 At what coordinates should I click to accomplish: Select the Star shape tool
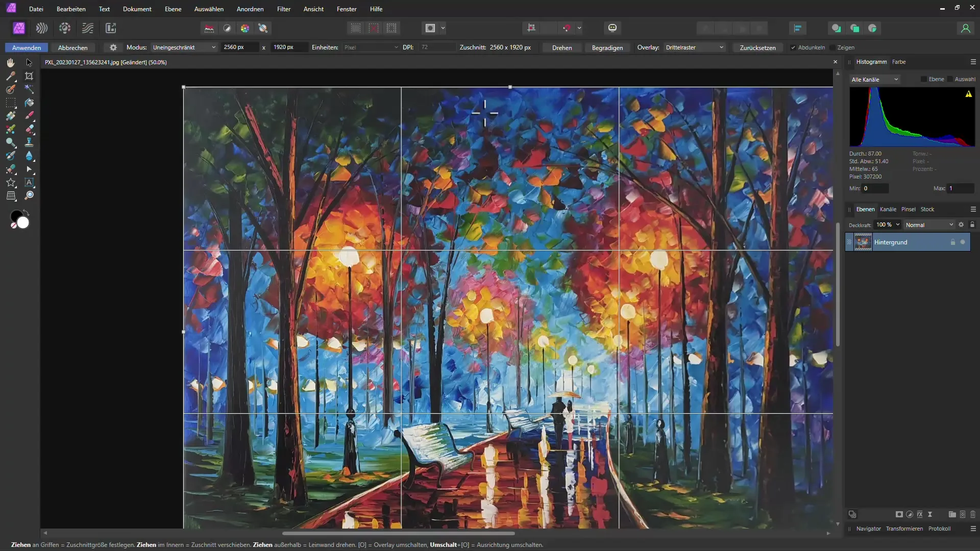pyautogui.click(x=11, y=182)
